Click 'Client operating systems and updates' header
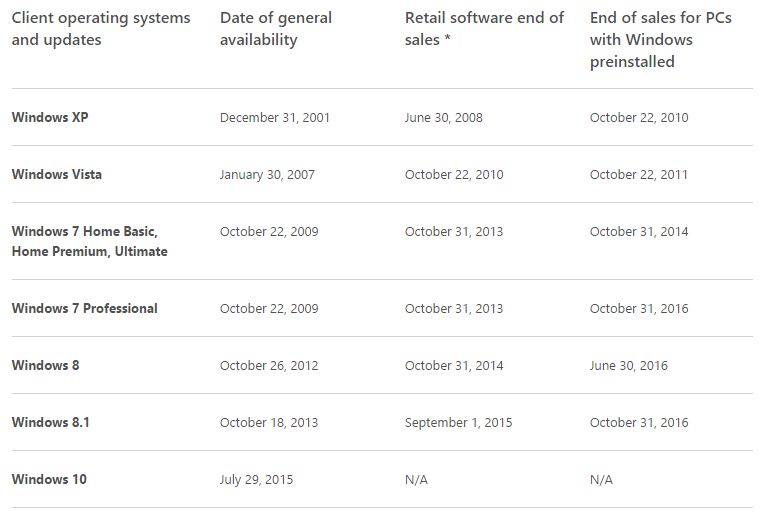The width and height of the screenshot is (763, 512). click(101, 29)
